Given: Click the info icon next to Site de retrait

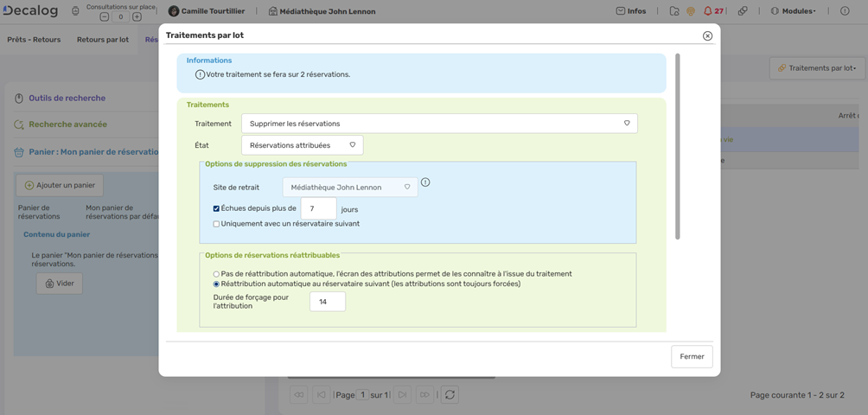Looking at the screenshot, I should pyautogui.click(x=425, y=182).
